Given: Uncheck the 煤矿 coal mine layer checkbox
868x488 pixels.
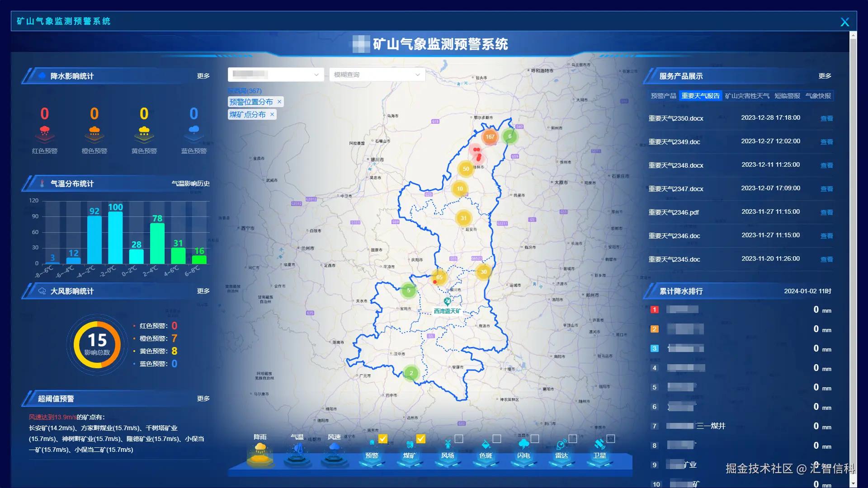Looking at the screenshot, I should pos(421,439).
